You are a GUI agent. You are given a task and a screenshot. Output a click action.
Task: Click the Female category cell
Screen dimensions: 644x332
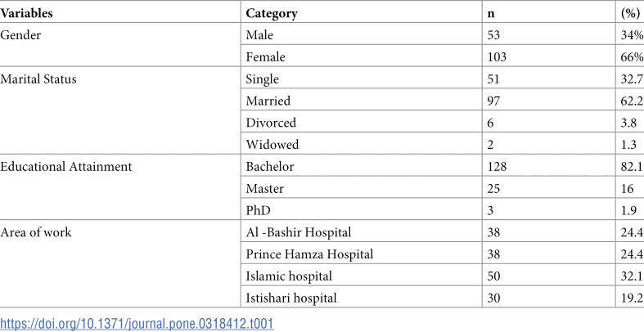point(265,56)
